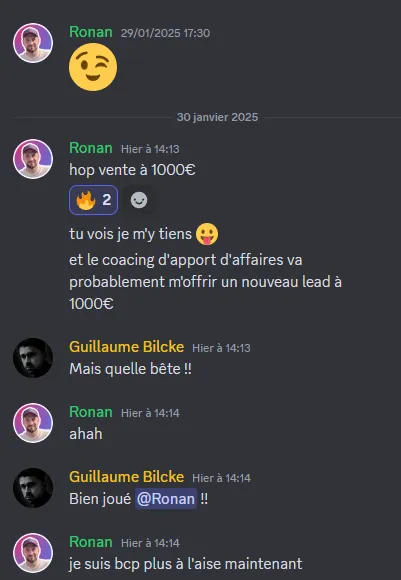The width and height of the screenshot is (401, 580).
Task: Open the add reaction smiley button
Action: point(139,200)
